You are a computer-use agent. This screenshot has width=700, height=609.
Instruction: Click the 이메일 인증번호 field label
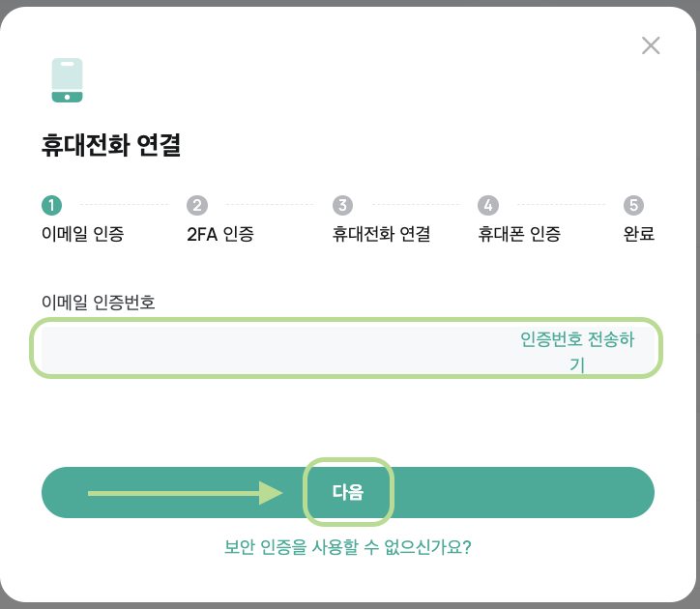pos(99,303)
